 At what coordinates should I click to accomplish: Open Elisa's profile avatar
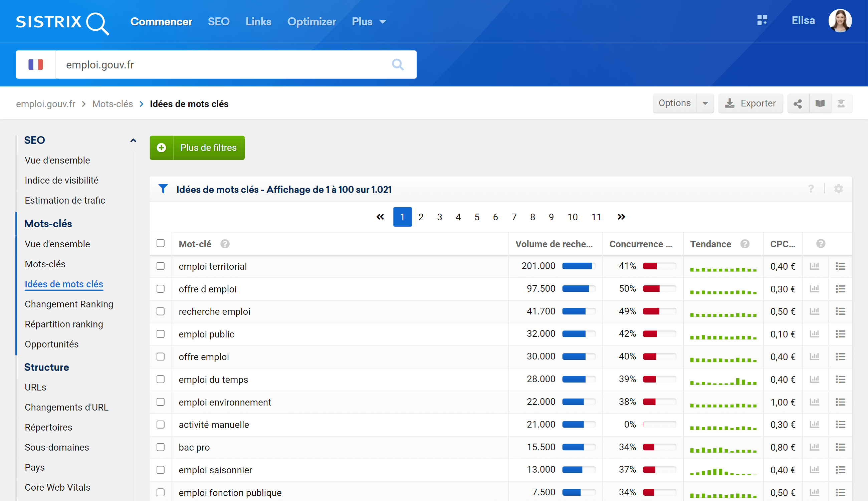(x=840, y=21)
